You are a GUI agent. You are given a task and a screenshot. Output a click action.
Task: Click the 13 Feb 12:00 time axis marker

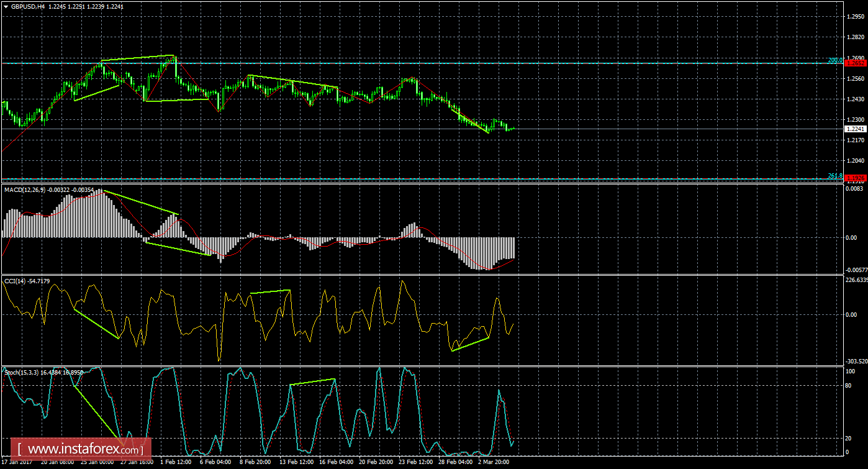[295, 463]
